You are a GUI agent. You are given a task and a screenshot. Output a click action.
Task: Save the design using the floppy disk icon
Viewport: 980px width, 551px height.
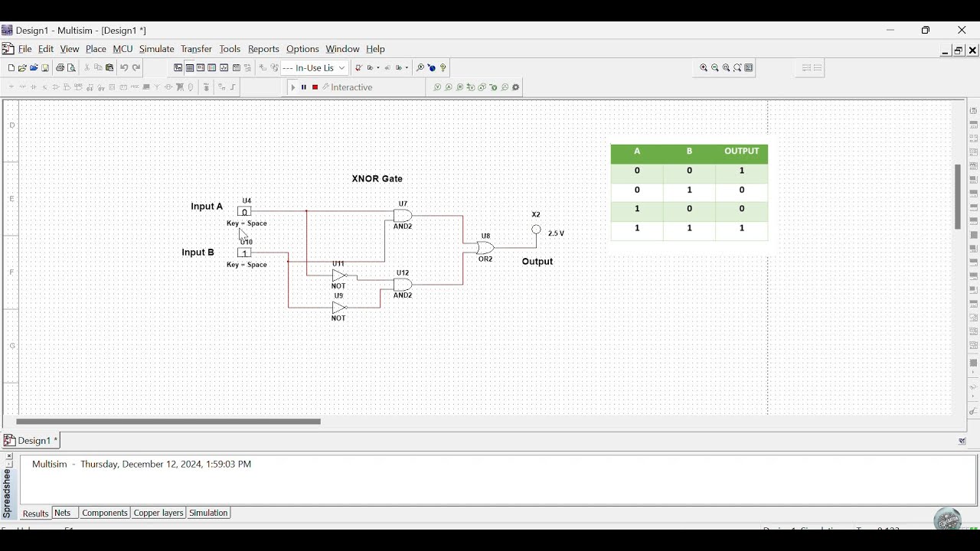click(x=45, y=68)
